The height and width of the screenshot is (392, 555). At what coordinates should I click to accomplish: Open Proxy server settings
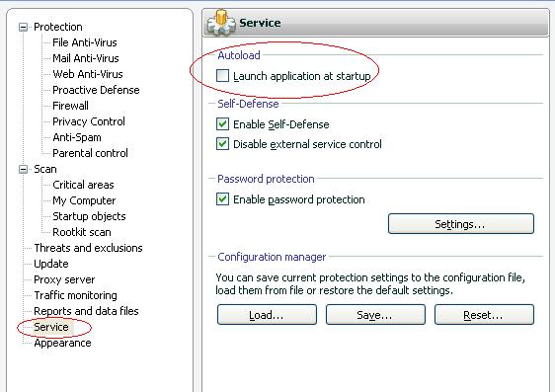[64, 279]
